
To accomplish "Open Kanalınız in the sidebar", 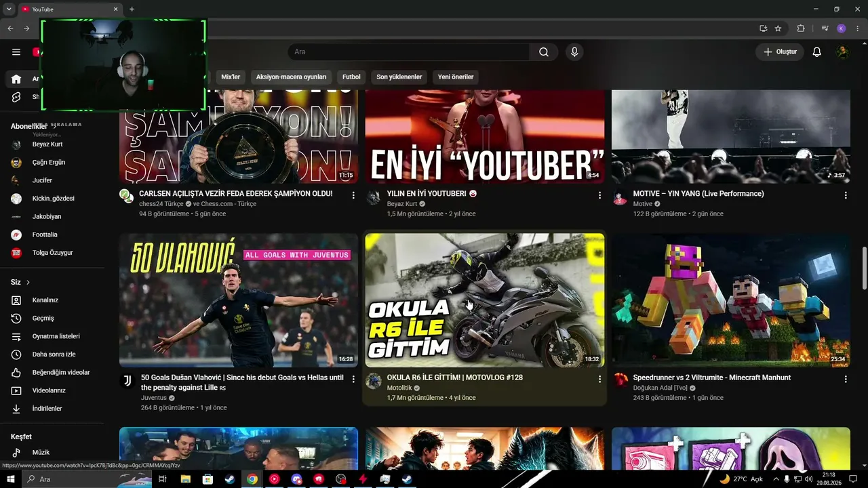I will (53, 300).
